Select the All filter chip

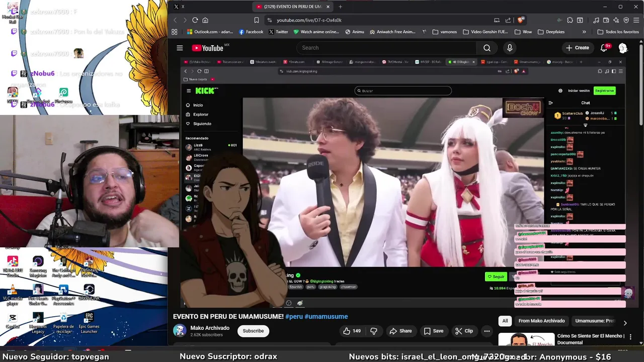tap(505, 321)
